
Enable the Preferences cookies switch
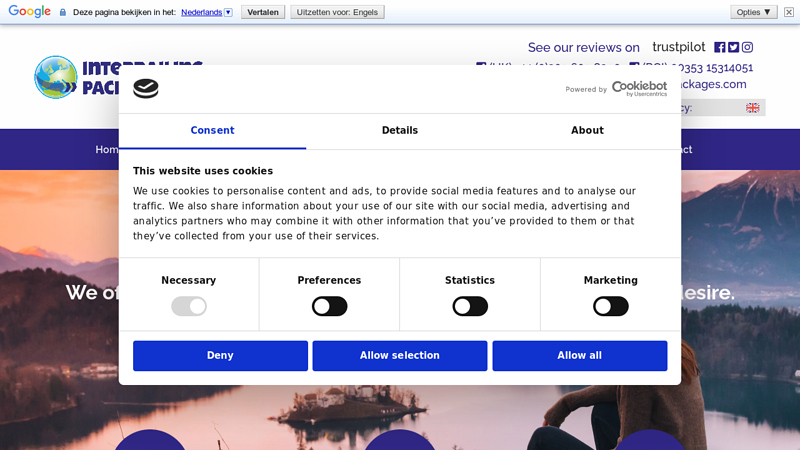(329, 306)
